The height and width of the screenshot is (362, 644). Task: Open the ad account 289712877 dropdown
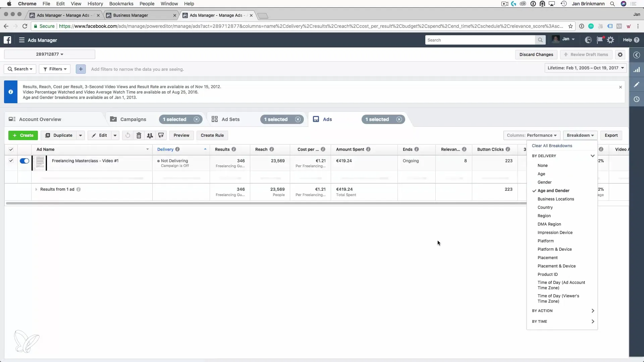pos(50,54)
